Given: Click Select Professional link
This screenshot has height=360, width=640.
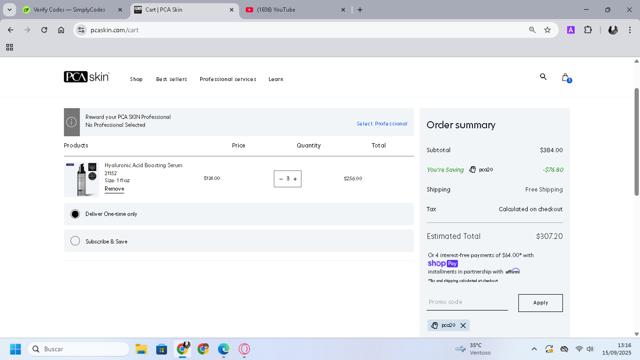Looking at the screenshot, I should [382, 124].
